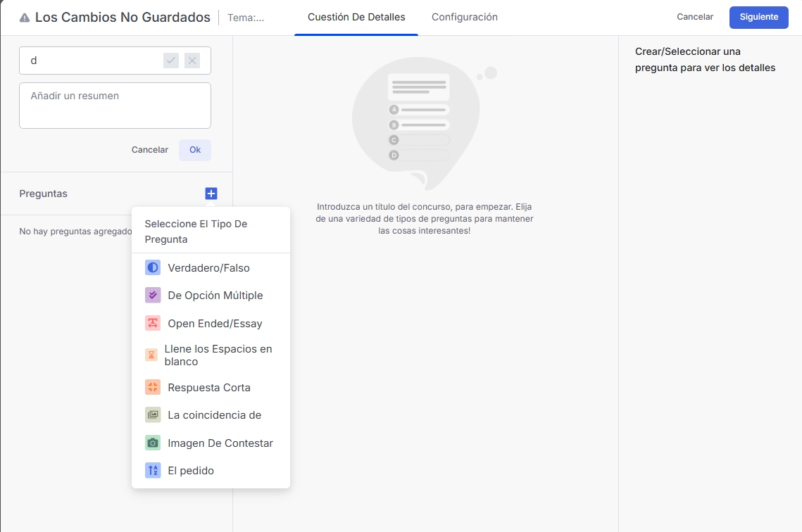Click the quiz placeholder illustration
The width and height of the screenshot is (802, 532).
coord(424,123)
